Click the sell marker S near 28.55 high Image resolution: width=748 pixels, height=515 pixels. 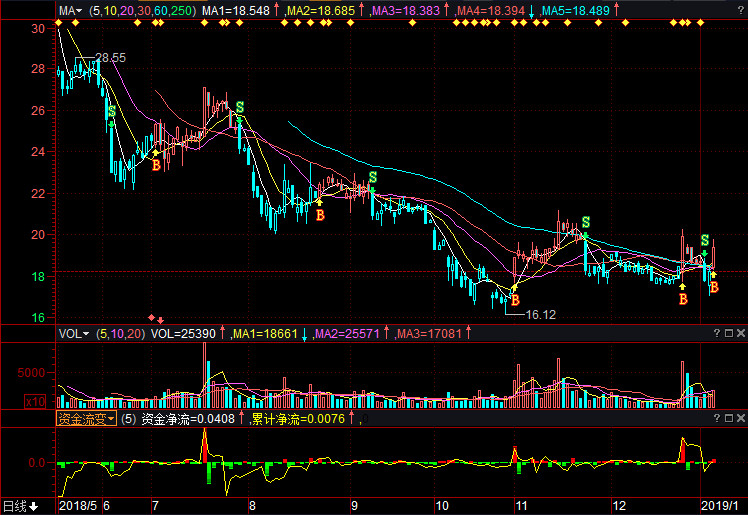click(111, 111)
